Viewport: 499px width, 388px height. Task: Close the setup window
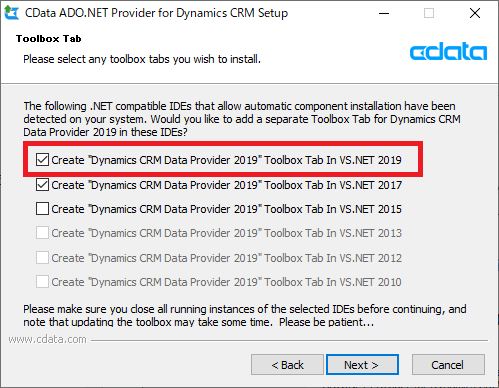coord(475,13)
